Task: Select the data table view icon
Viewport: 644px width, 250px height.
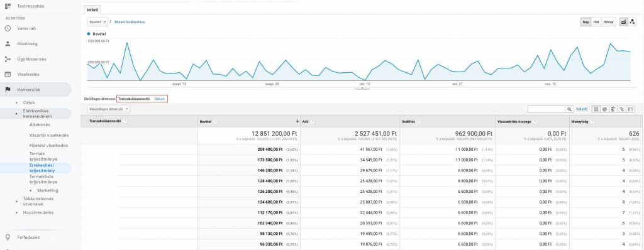Action: click(596, 109)
